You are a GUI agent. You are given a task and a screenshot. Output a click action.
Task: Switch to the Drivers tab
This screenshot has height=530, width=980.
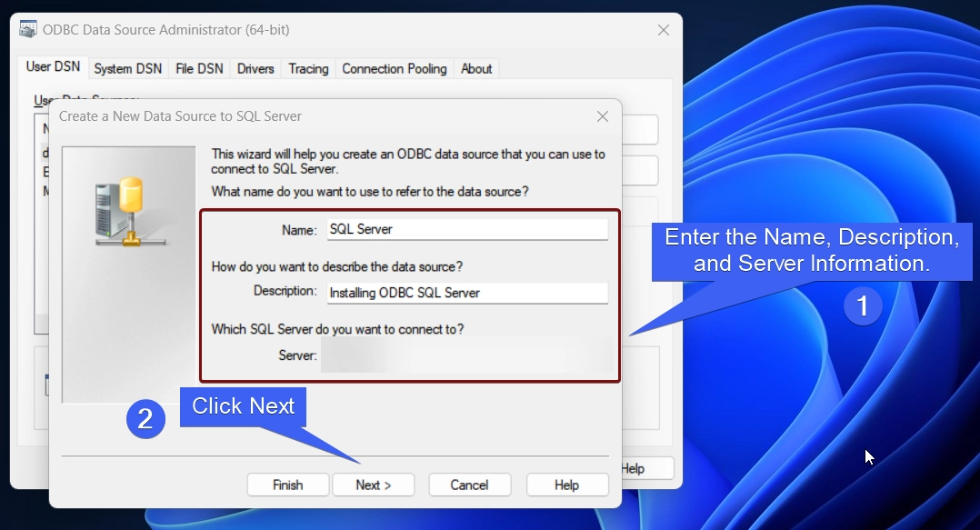[255, 69]
